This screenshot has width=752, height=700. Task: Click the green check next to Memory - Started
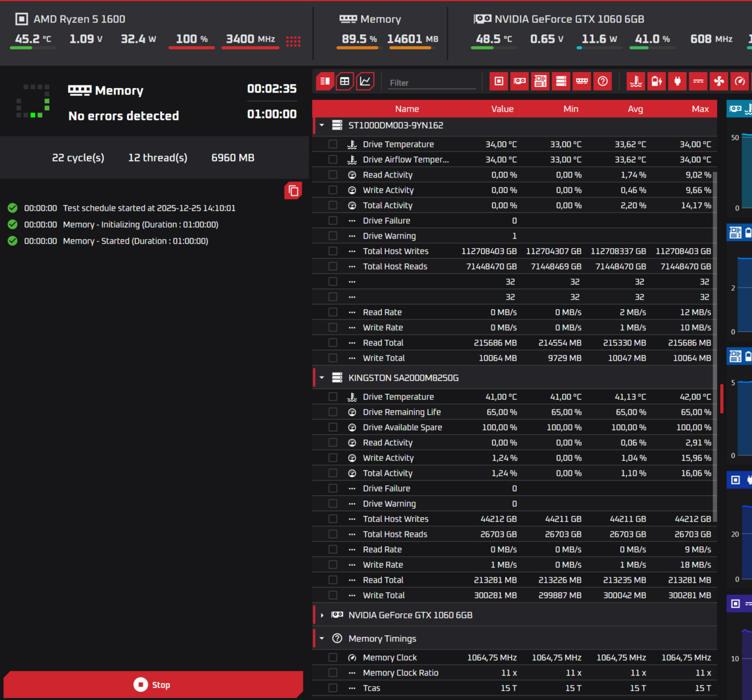12,240
